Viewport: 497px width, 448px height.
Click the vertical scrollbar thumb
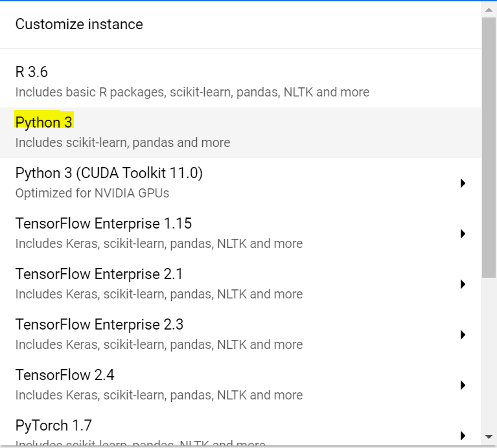(489, 148)
